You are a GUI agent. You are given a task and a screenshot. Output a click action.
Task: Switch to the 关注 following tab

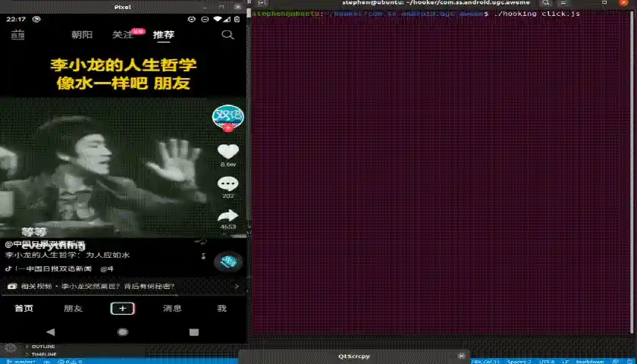(123, 35)
